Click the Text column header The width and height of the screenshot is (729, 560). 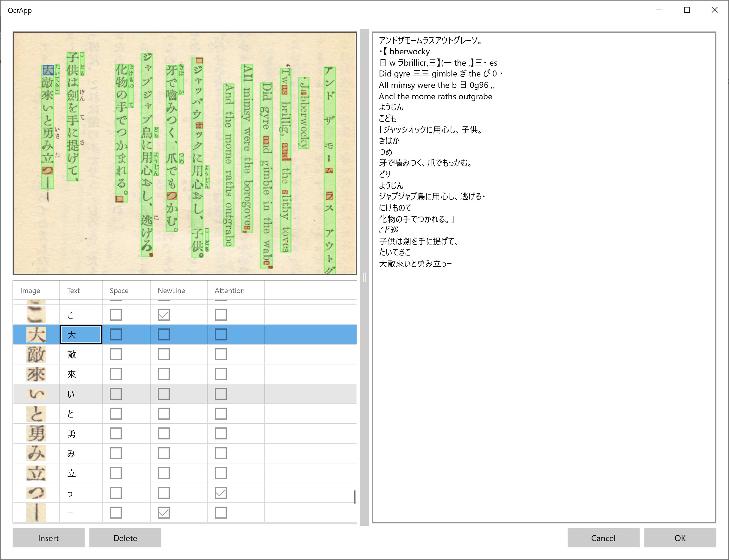[73, 290]
